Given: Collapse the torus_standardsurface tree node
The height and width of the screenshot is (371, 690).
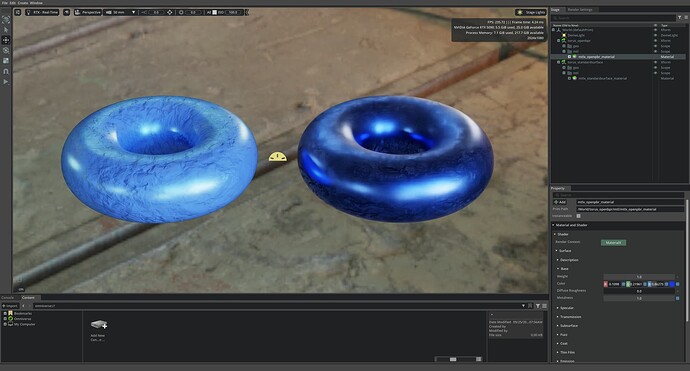Looking at the screenshot, I should [559, 62].
